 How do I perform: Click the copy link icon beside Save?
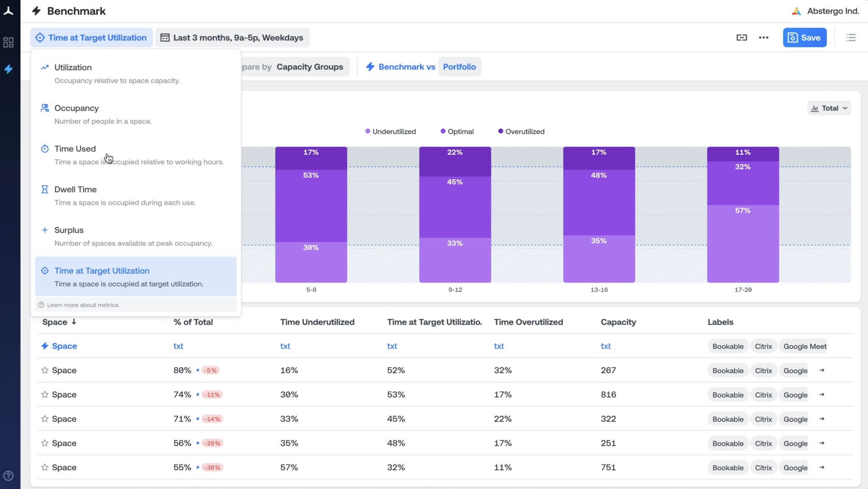click(741, 38)
